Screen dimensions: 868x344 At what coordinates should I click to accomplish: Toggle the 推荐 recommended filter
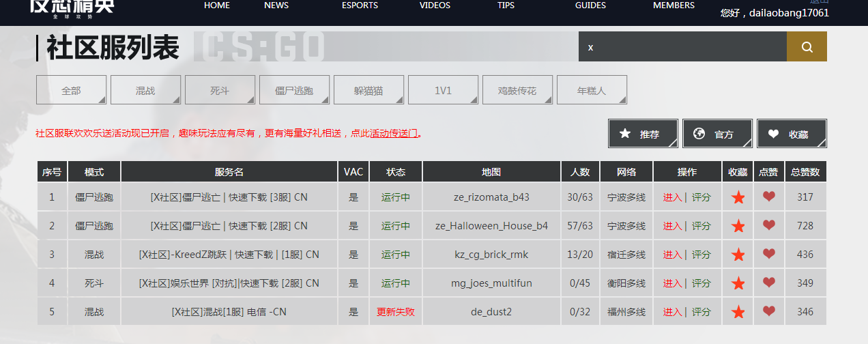[643, 134]
